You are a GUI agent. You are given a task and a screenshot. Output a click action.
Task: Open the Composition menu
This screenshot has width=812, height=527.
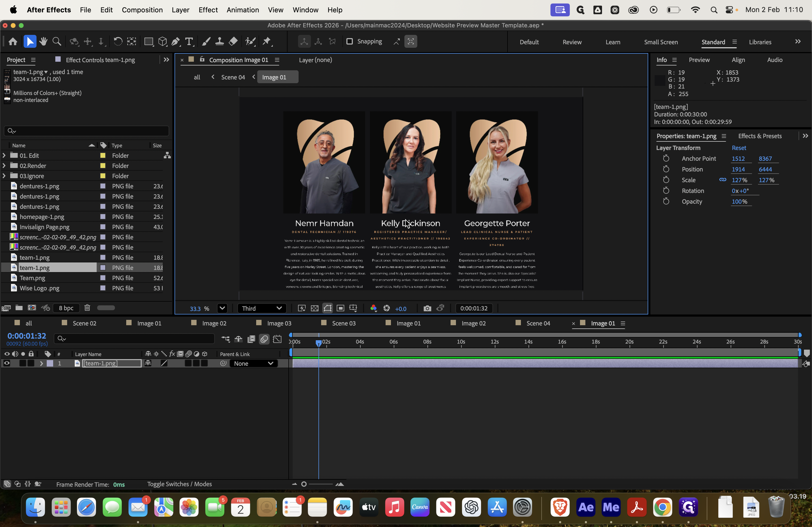coord(142,10)
